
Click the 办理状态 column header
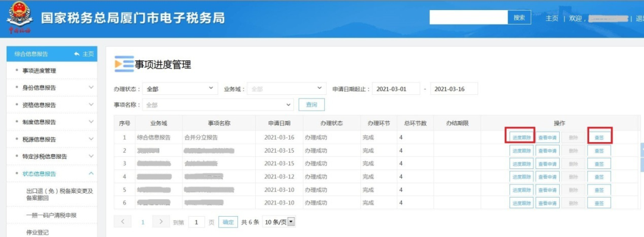[x=332, y=124]
